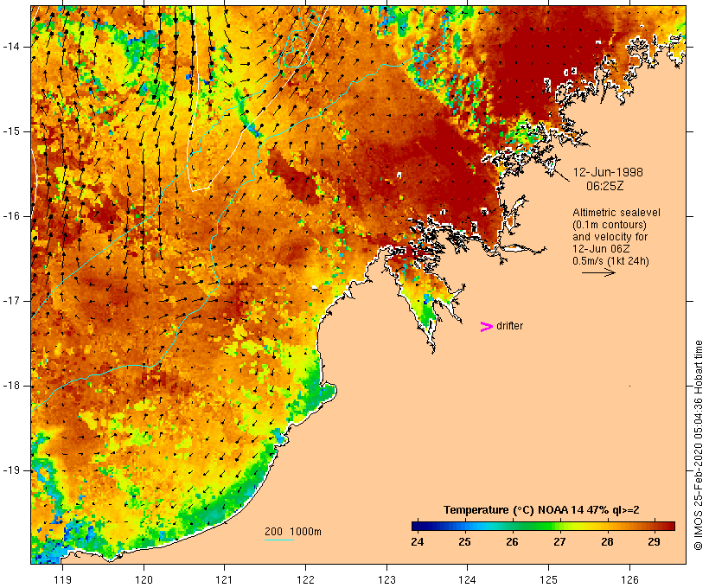Click the 'and velocity for' text line
Screen dimensions: 709x588
610,237
